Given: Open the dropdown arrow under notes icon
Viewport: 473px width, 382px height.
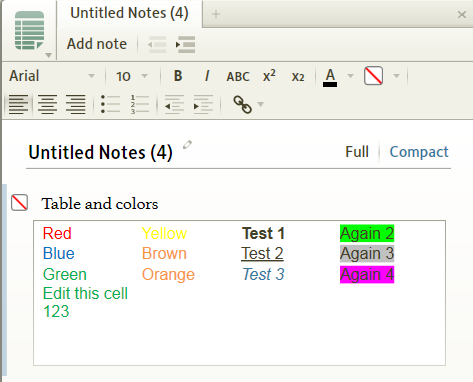Looking at the screenshot, I should pyautogui.click(x=48, y=55).
